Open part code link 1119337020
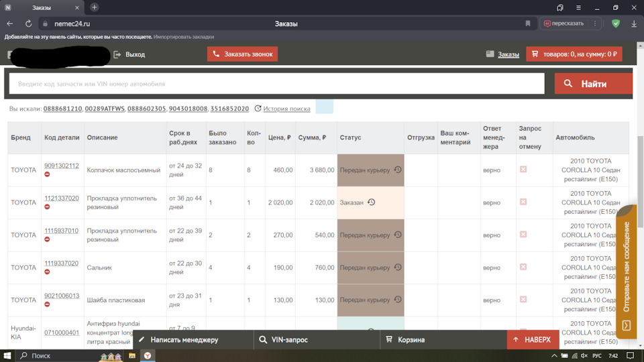 [62, 263]
